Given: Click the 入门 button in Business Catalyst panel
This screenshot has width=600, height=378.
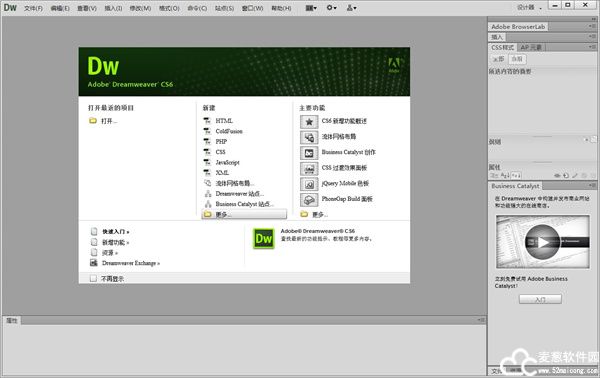Looking at the screenshot, I should (540, 299).
